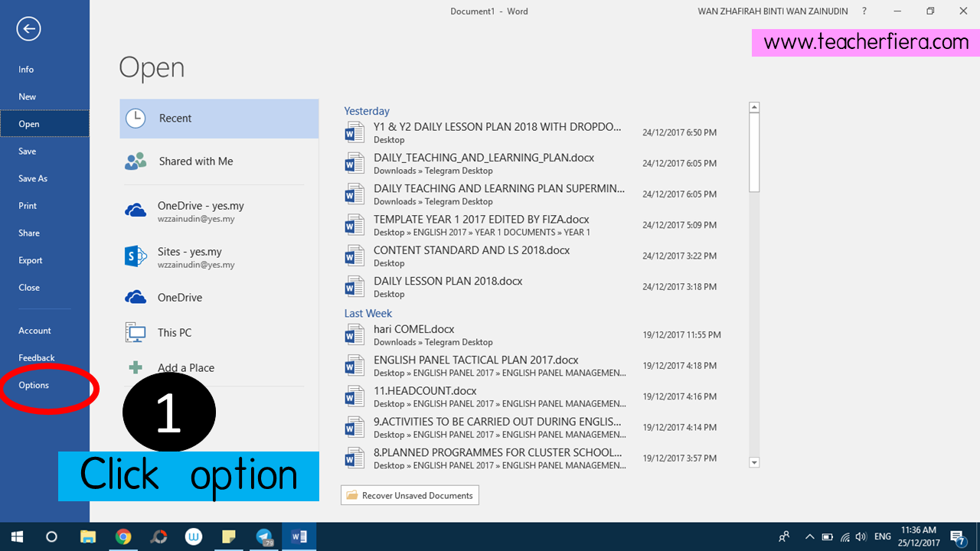Viewport: 980px width, 551px height.
Task: Select the This PC icon
Action: (x=136, y=332)
